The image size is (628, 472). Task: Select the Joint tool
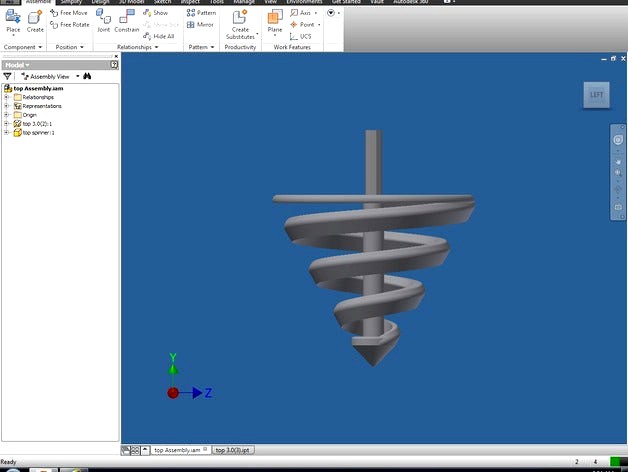point(103,18)
